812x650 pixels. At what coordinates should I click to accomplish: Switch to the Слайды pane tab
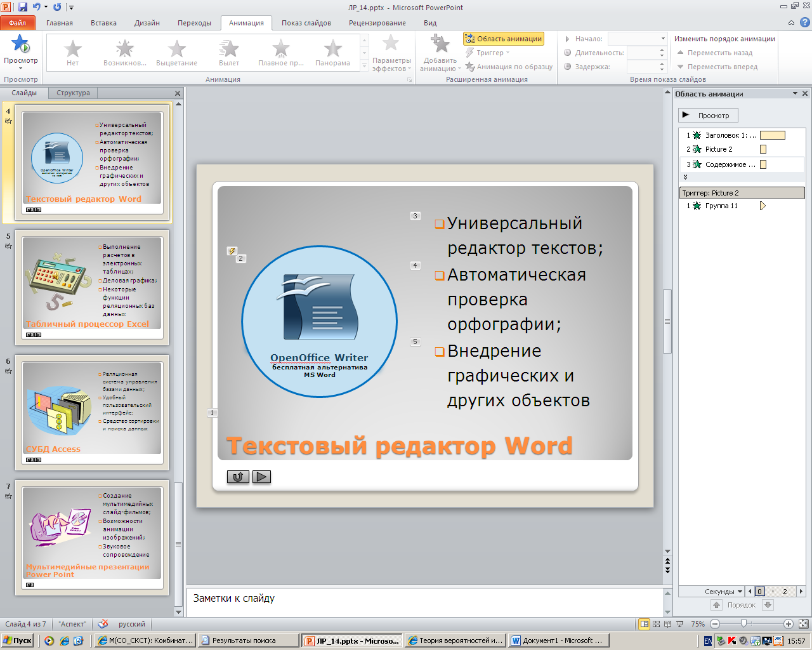pos(24,93)
